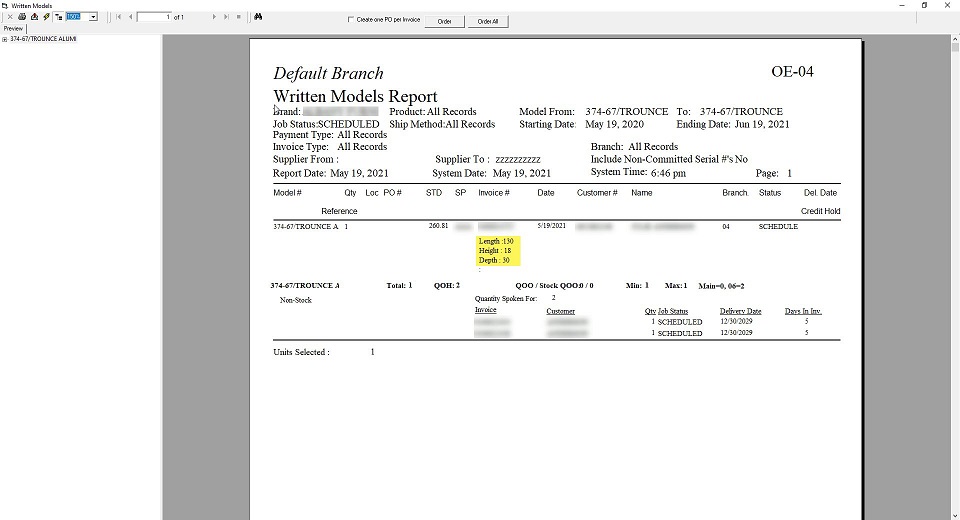Click the page number input field
Image resolution: width=960 pixels, height=520 pixels.
pos(154,18)
